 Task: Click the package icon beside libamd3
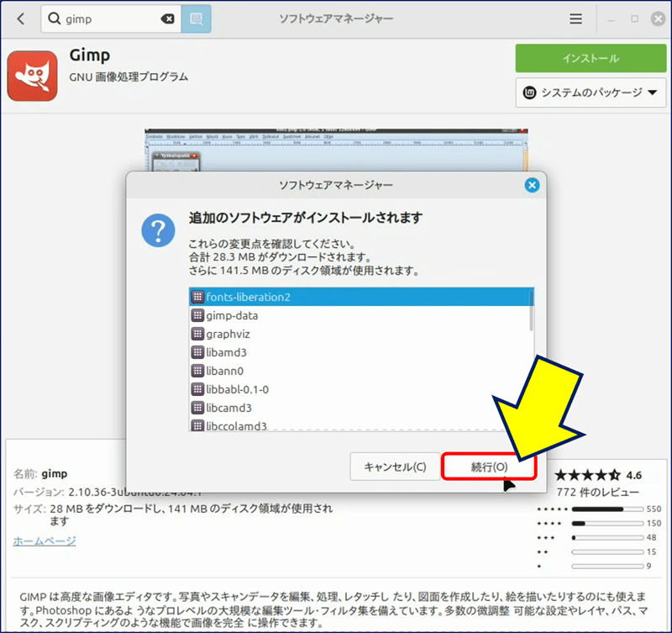[x=197, y=352]
